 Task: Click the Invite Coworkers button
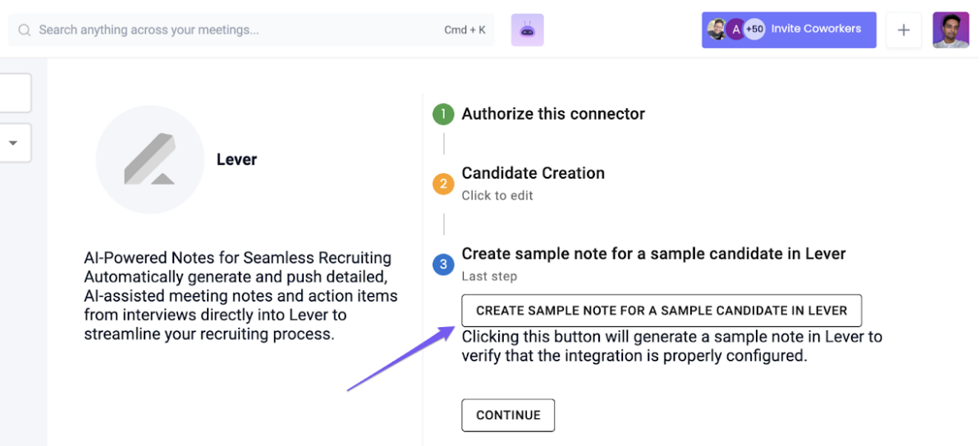tap(789, 30)
